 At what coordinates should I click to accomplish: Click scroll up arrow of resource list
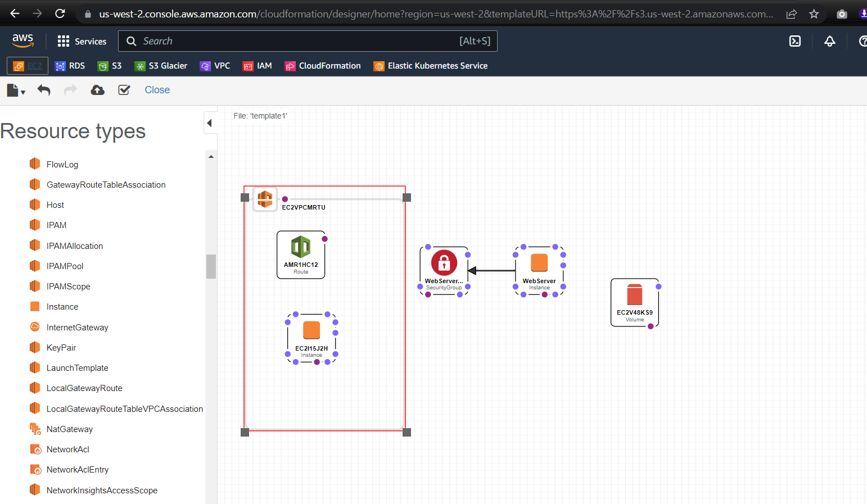[211, 157]
